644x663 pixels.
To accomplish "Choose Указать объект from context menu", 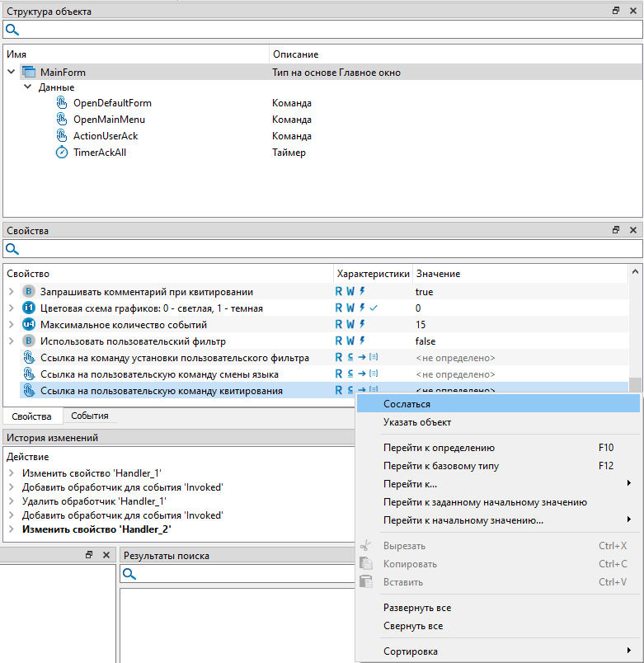I will (x=417, y=422).
